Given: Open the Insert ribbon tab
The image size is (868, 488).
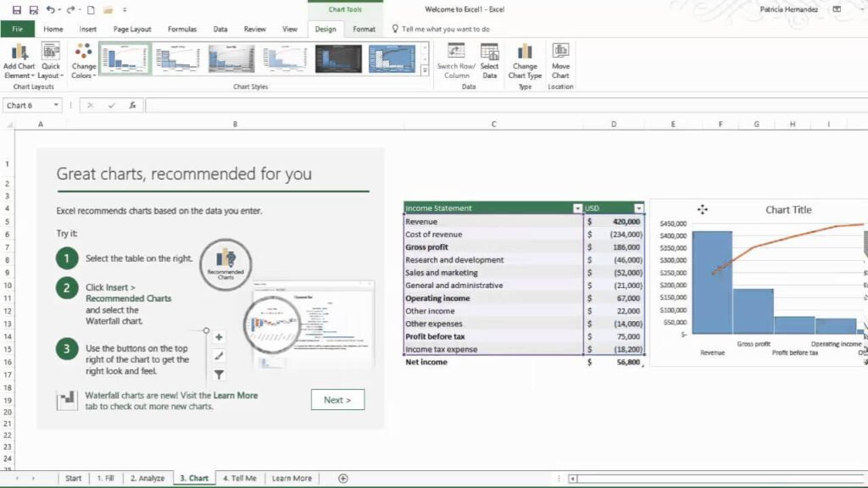Looking at the screenshot, I should (87, 29).
